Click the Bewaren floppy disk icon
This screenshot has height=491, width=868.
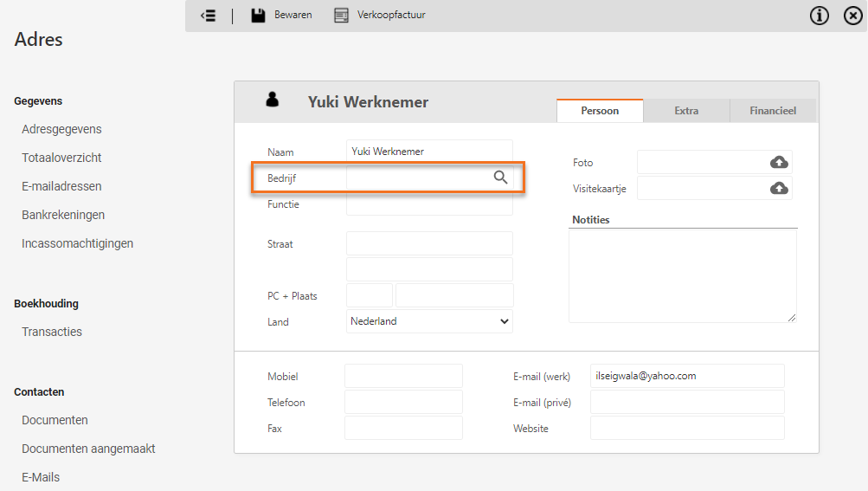point(258,16)
